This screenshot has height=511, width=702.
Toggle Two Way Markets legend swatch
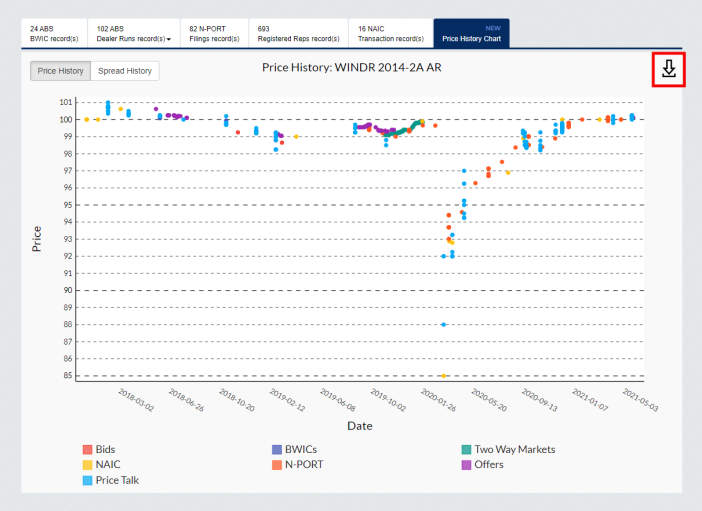coord(466,450)
